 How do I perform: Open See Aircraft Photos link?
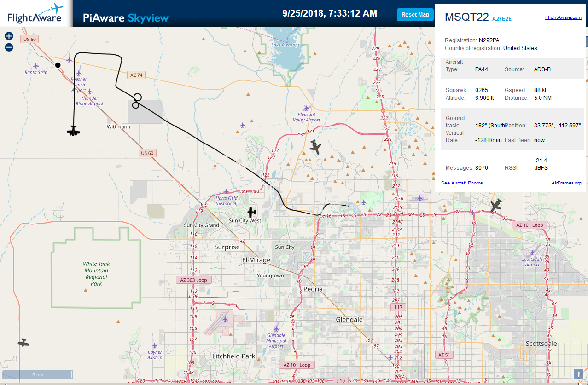pyautogui.click(x=462, y=183)
